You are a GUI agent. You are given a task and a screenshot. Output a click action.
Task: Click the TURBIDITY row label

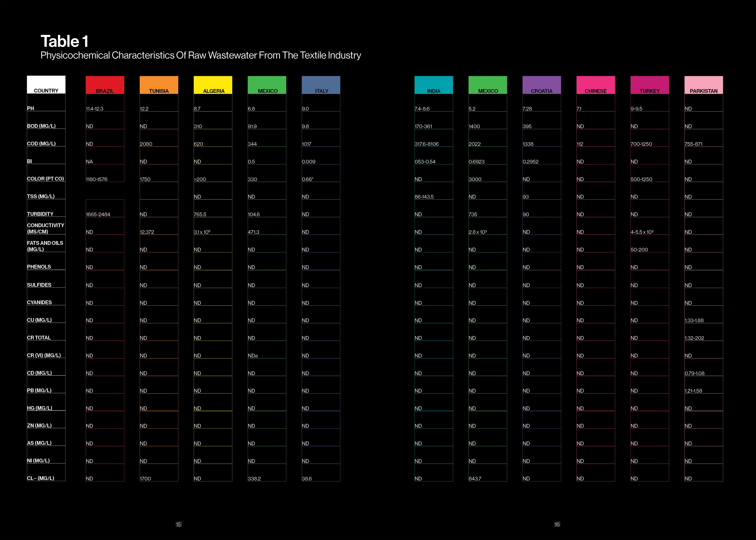[x=40, y=214]
